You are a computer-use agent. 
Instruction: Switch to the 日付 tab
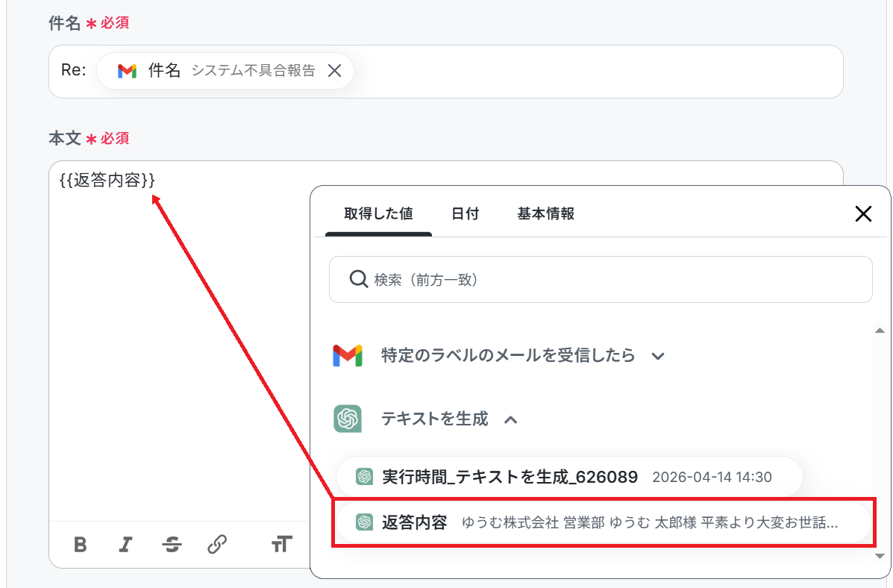point(465,213)
